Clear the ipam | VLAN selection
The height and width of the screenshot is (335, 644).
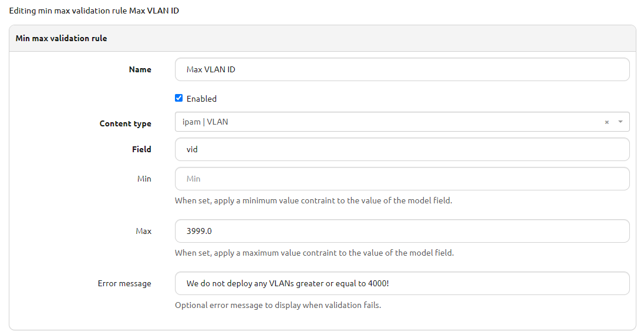[x=607, y=122]
